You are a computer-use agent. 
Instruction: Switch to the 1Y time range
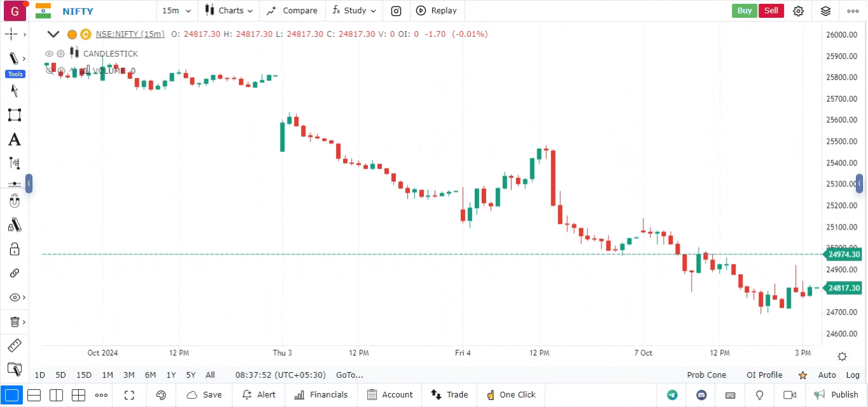[171, 375]
